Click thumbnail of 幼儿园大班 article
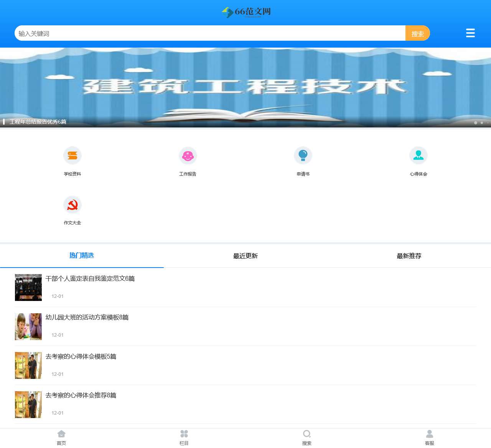Image resolution: width=491 pixels, height=448 pixels. [x=28, y=327]
